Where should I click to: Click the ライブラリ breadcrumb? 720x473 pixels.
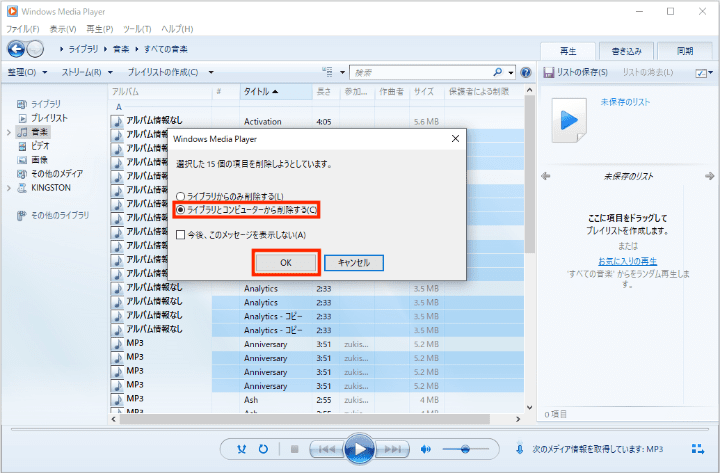coord(83,49)
